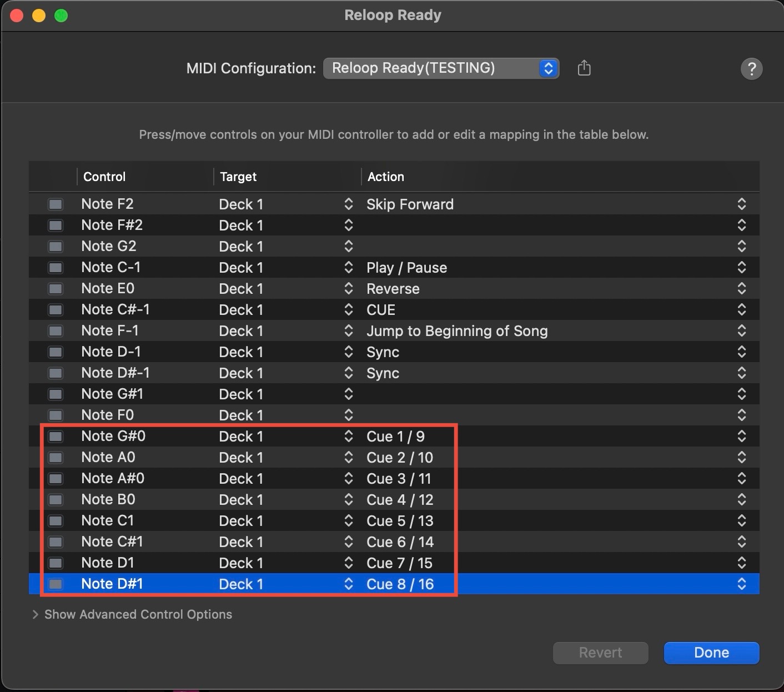Viewport: 784px width, 692px height.
Task: Open the help question mark button
Action: [x=751, y=69]
